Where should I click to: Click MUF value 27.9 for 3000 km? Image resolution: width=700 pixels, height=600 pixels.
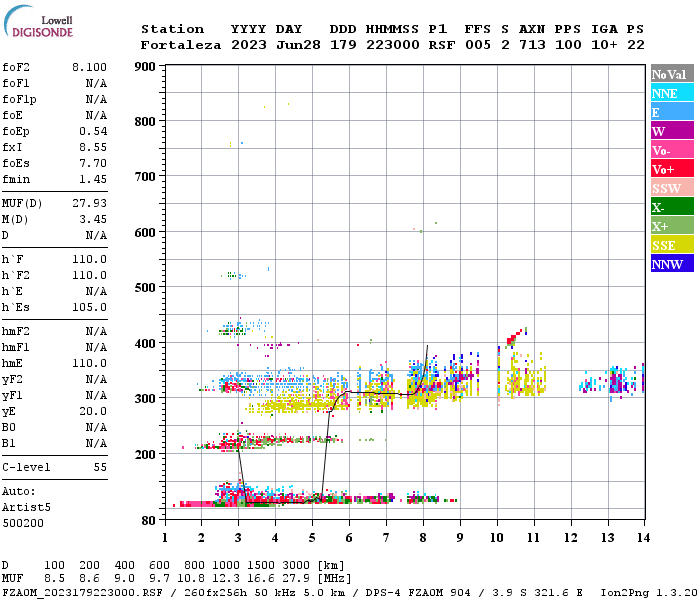(296, 579)
